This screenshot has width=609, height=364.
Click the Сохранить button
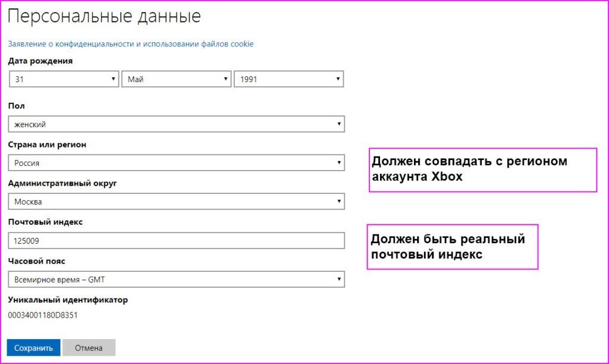33,347
